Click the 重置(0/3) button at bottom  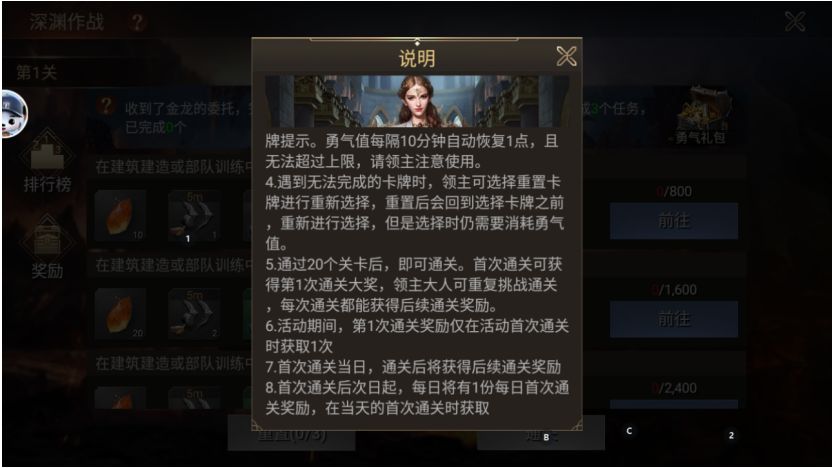point(291,435)
